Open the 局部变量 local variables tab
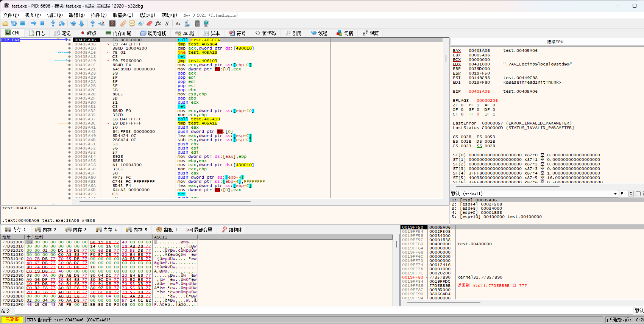Screen dimensions: 644x324 (199, 230)
